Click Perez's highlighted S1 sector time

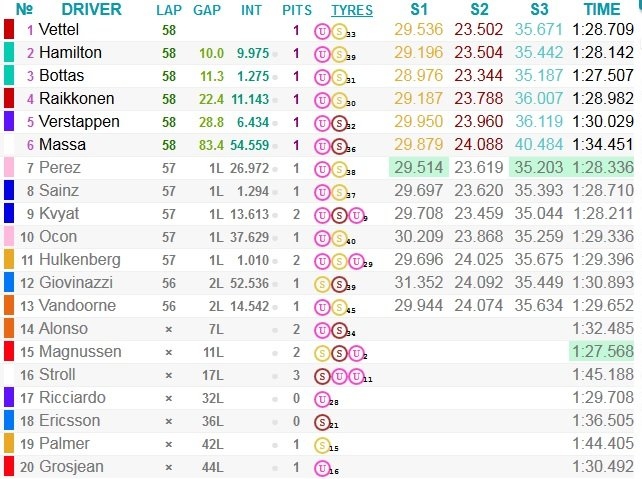pos(419,167)
